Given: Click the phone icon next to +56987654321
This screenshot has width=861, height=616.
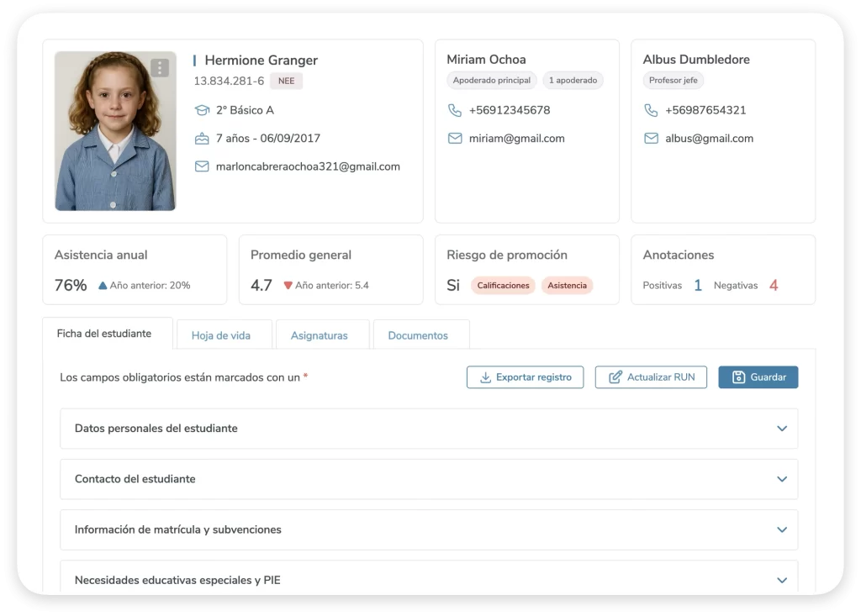Looking at the screenshot, I should point(651,110).
